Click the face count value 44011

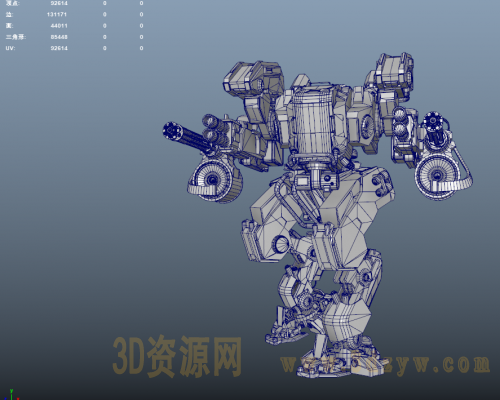tap(59, 26)
